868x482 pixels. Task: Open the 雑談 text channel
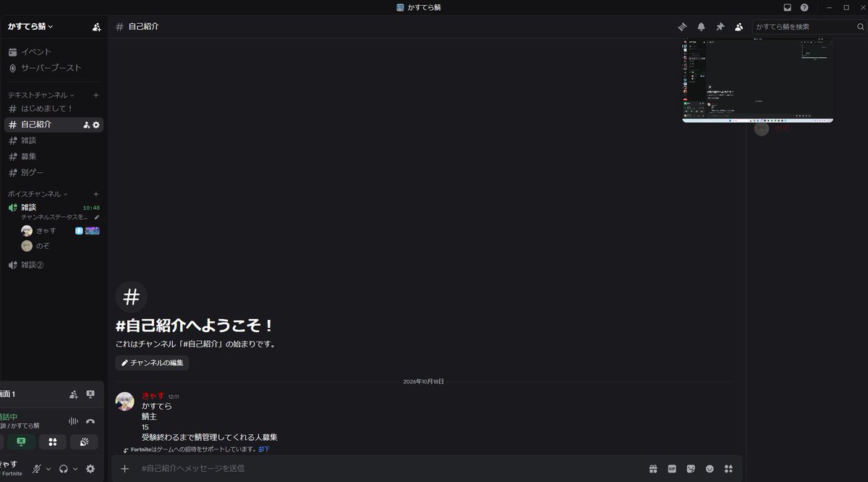point(54,140)
